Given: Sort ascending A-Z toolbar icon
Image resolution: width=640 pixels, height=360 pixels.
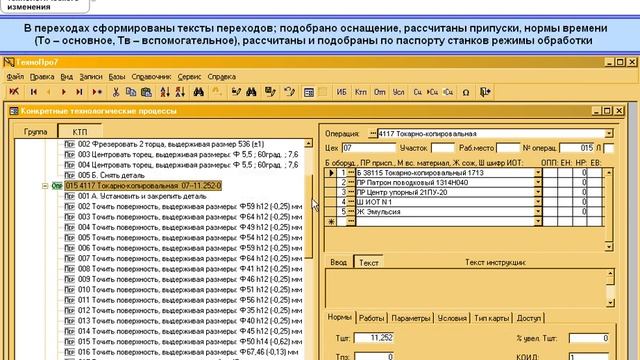Looking at the screenshot, I should click(165, 92).
